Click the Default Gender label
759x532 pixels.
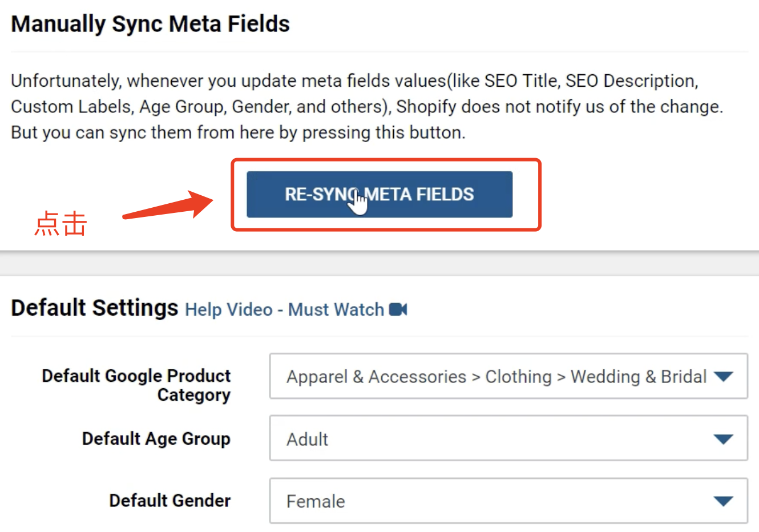(170, 501)
